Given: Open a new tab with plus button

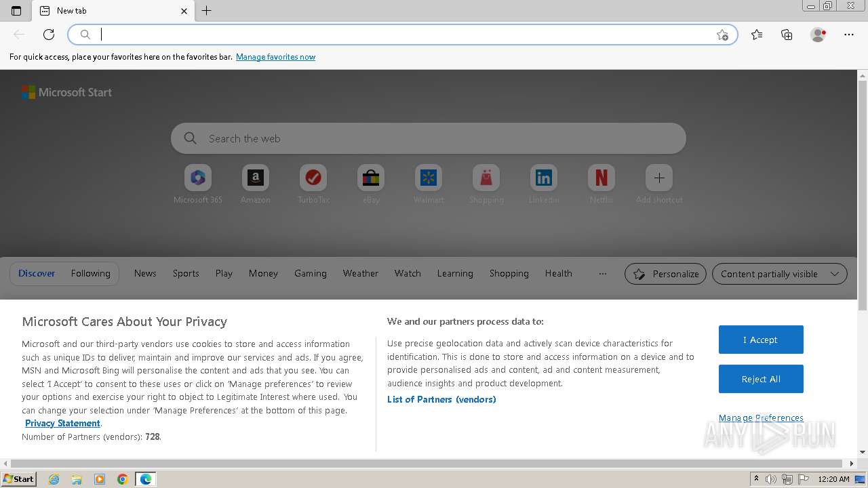Looking at the screenshot, I should coord(207,11).
